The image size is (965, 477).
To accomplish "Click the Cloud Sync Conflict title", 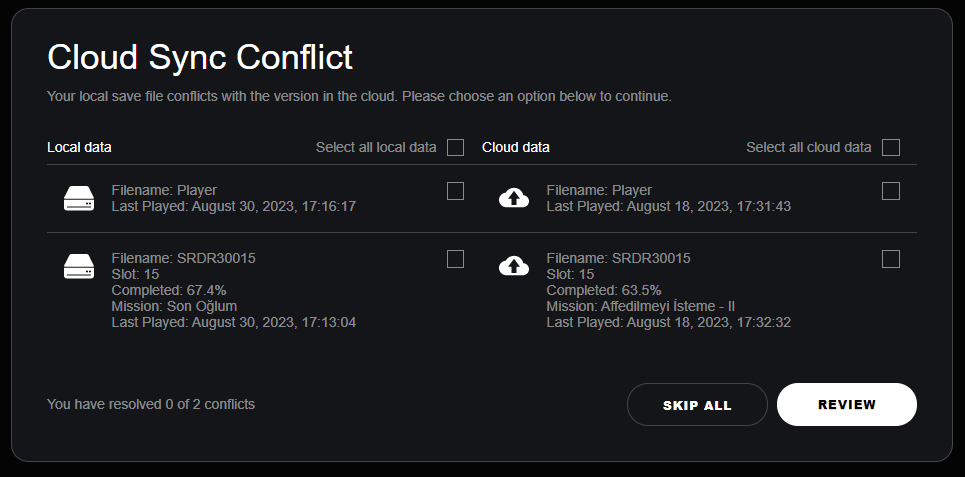I will (200, 57).
